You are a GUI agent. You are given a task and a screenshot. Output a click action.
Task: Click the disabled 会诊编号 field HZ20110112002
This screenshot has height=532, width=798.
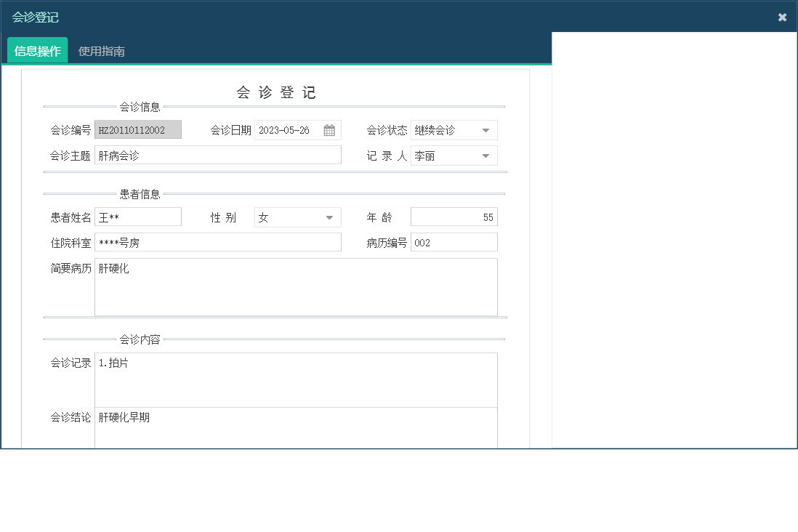click(137, 129)
